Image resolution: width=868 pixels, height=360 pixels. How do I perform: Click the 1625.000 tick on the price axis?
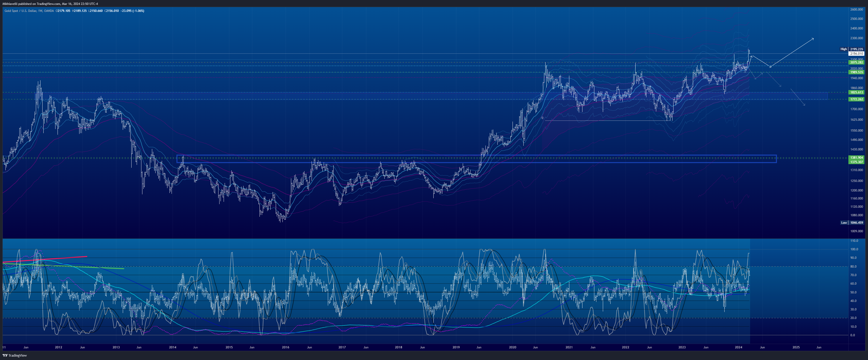(x=857, y=120)
